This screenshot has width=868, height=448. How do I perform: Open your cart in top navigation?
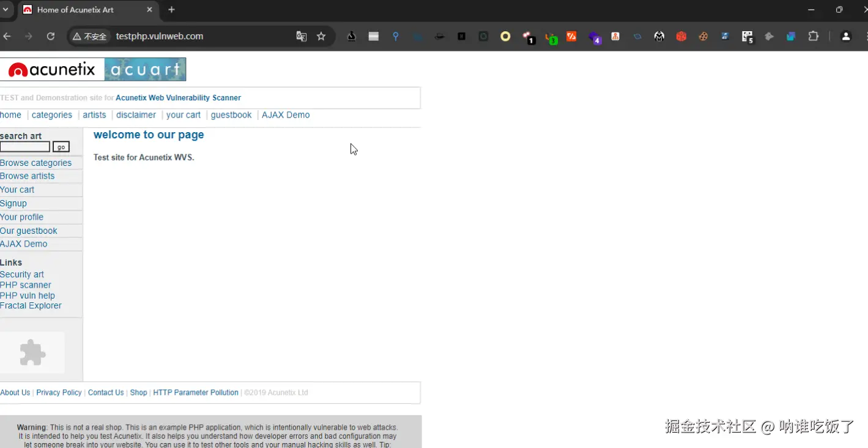tap(184, 115)
